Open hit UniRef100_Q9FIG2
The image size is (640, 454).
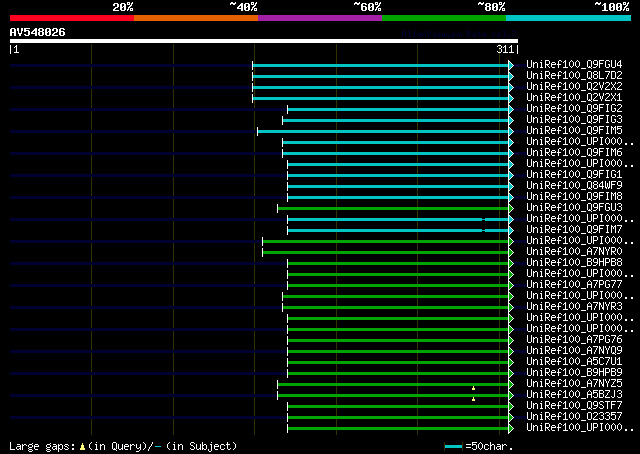pos(574,108)
